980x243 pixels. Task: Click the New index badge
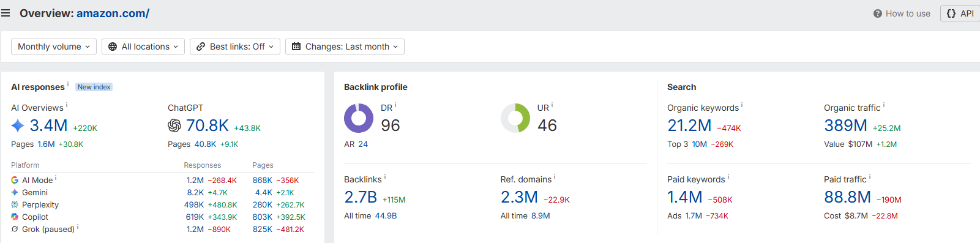(x=94, y=87)
